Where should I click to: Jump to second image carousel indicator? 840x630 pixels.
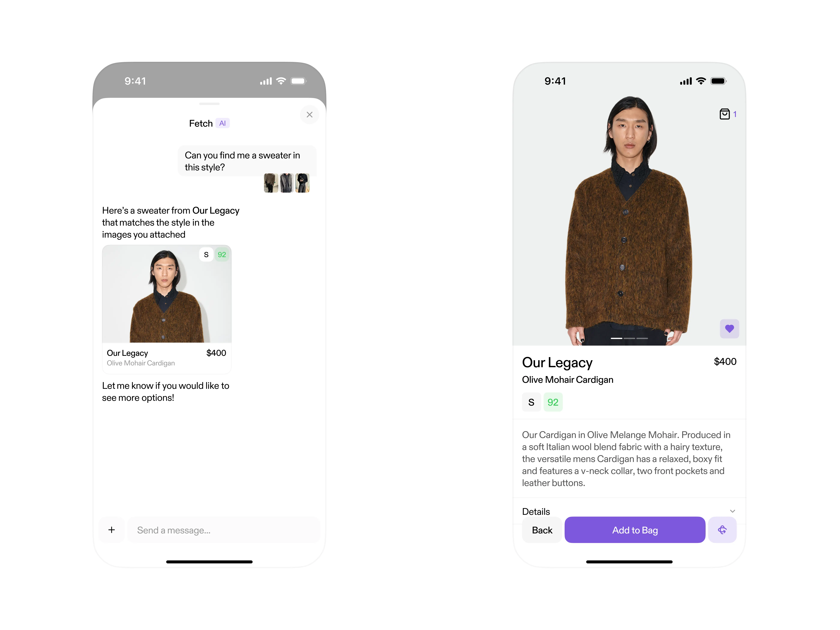[629, 338]
